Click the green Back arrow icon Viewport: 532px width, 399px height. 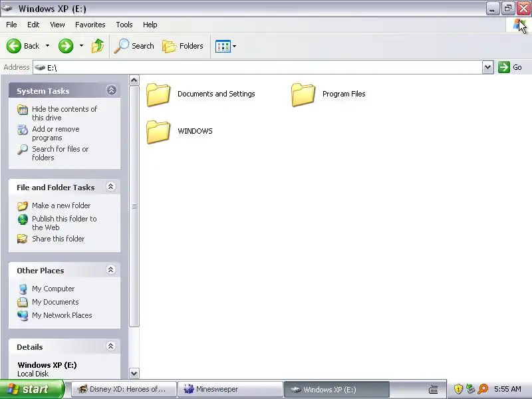pos(13,46)
